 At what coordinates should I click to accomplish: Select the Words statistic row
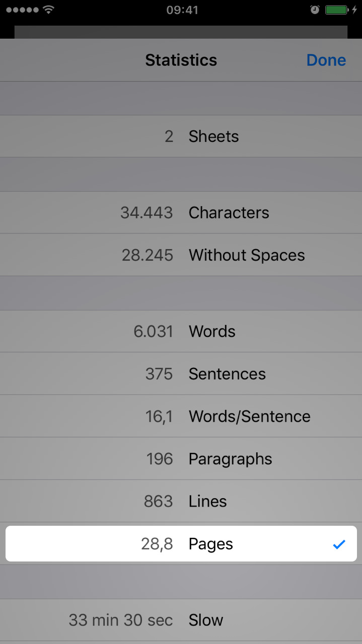point(181,332)
